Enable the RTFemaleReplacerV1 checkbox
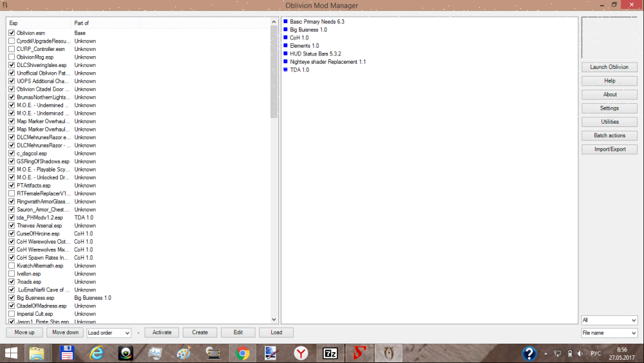The width and height of the screenshot is (644, 363). coord(12,193)
